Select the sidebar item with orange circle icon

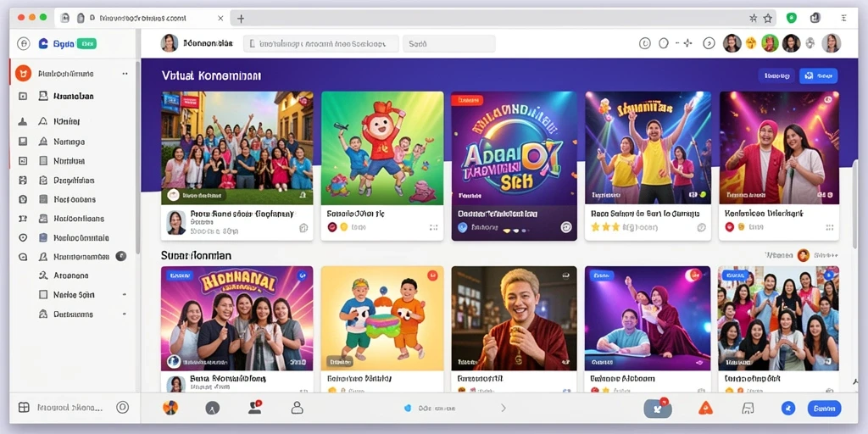72,74
